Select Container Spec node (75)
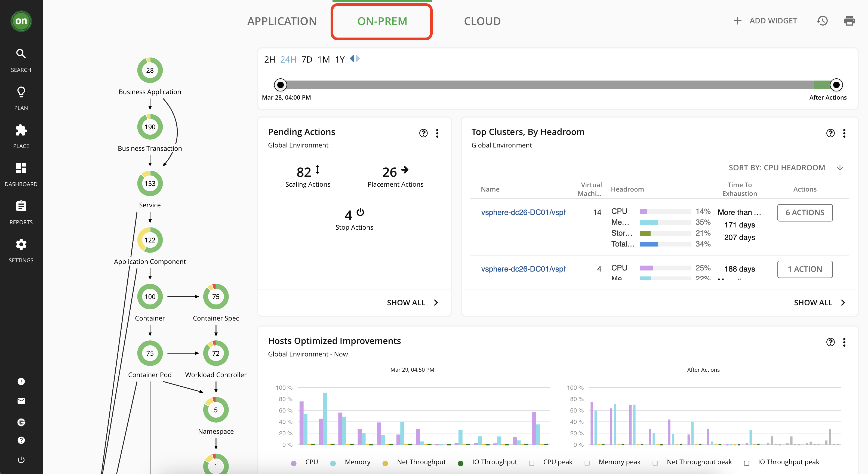Screen dimensions: 868x474 216,297
